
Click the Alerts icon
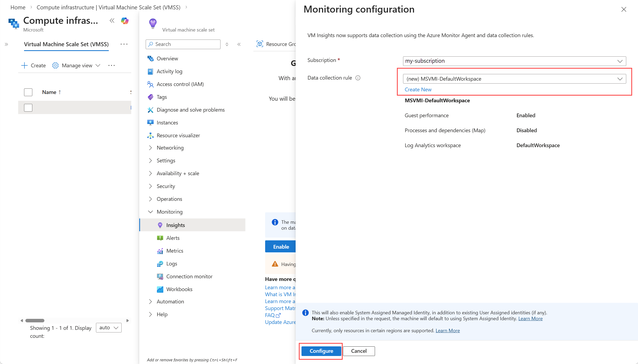point(160,238)
